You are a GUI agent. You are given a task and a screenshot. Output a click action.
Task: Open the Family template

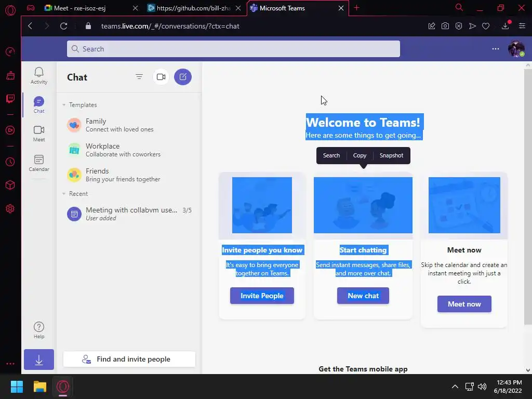pos(129,125)
